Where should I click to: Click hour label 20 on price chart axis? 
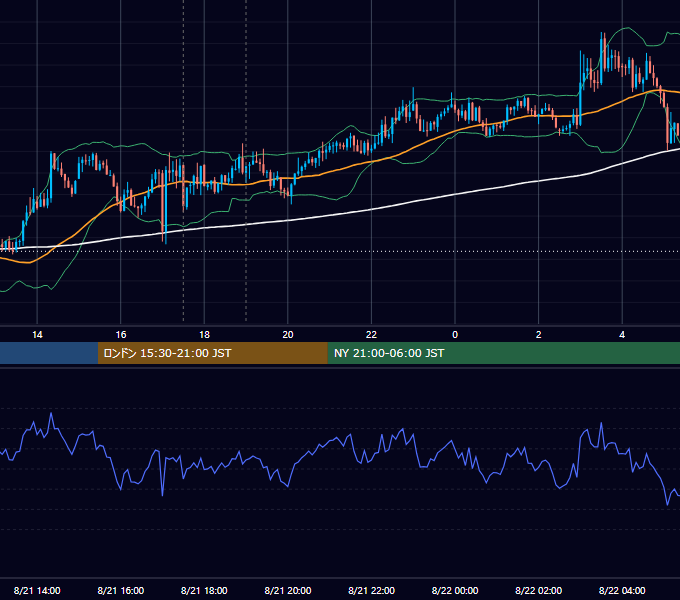coord(288,335)
